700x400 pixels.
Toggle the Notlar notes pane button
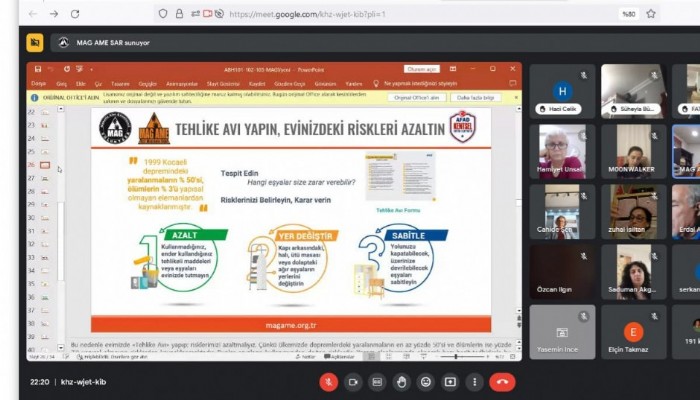(x=305, y=357)
